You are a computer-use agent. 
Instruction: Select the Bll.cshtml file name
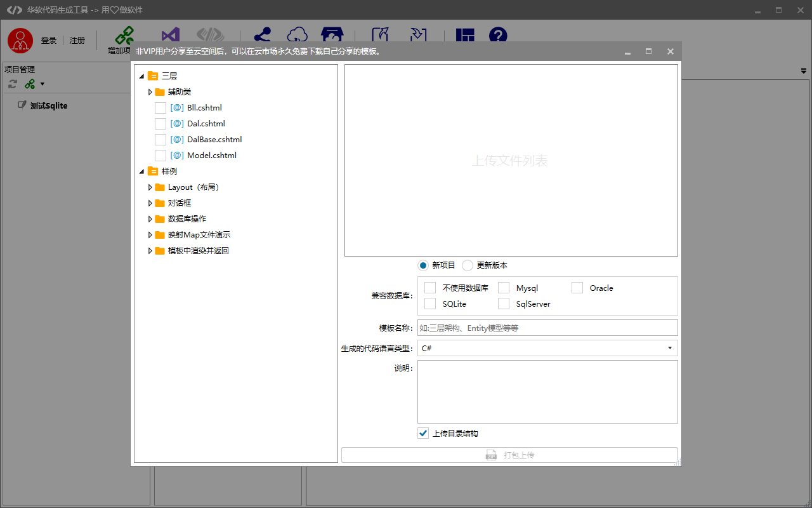204,108
